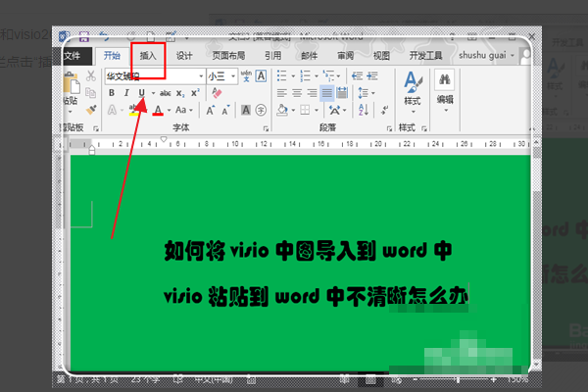
Task: Toggle character shading A icon
Action: 246,110
